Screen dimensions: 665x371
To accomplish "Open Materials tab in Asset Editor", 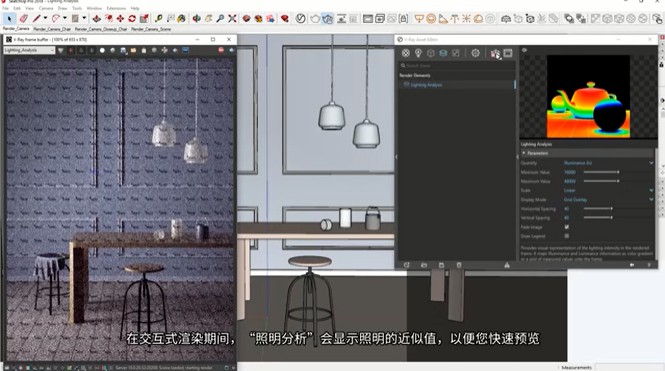I will 406,53.
